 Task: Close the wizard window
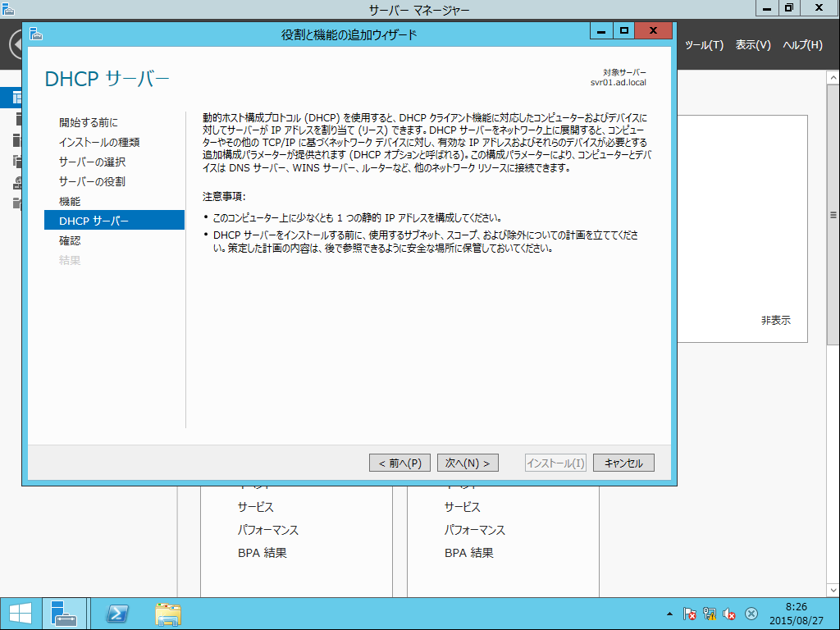(653, 30)
